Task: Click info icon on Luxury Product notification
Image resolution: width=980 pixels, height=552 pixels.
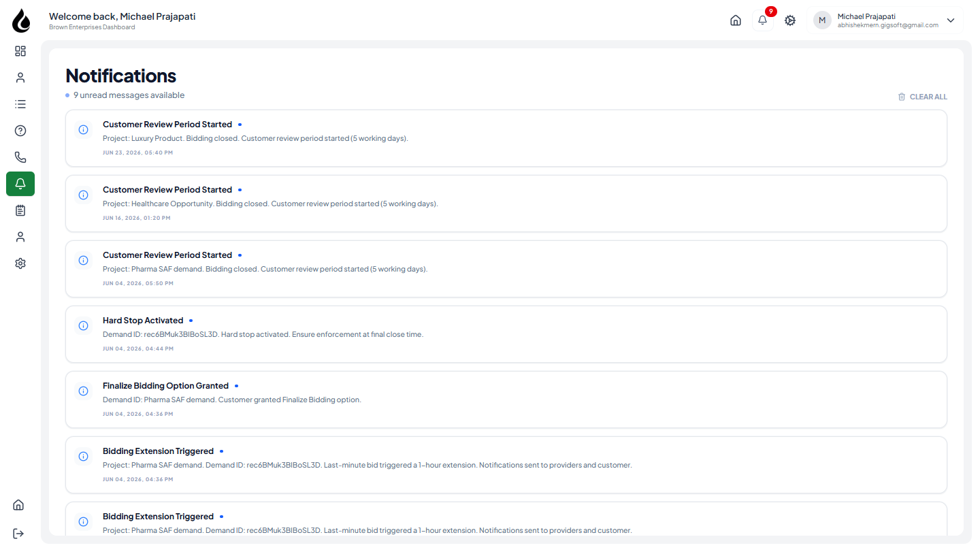Action: coord(84,129)
